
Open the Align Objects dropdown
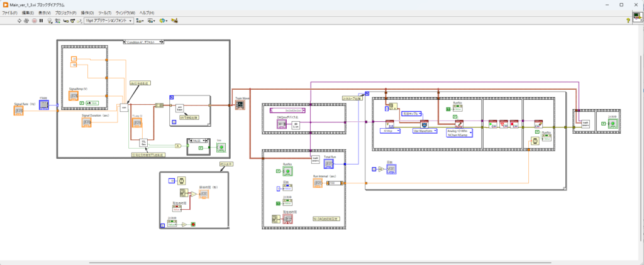click(140, 20)
